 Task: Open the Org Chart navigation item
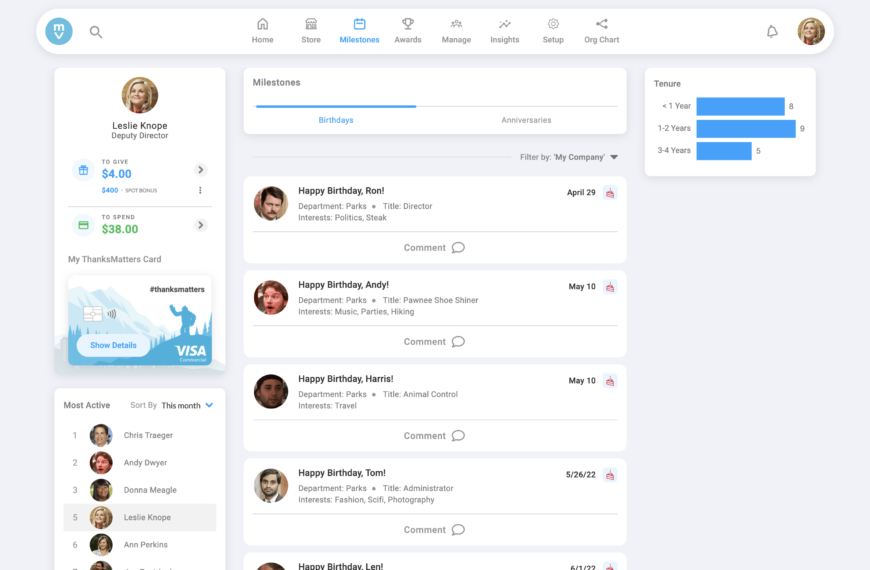[601, 31]
